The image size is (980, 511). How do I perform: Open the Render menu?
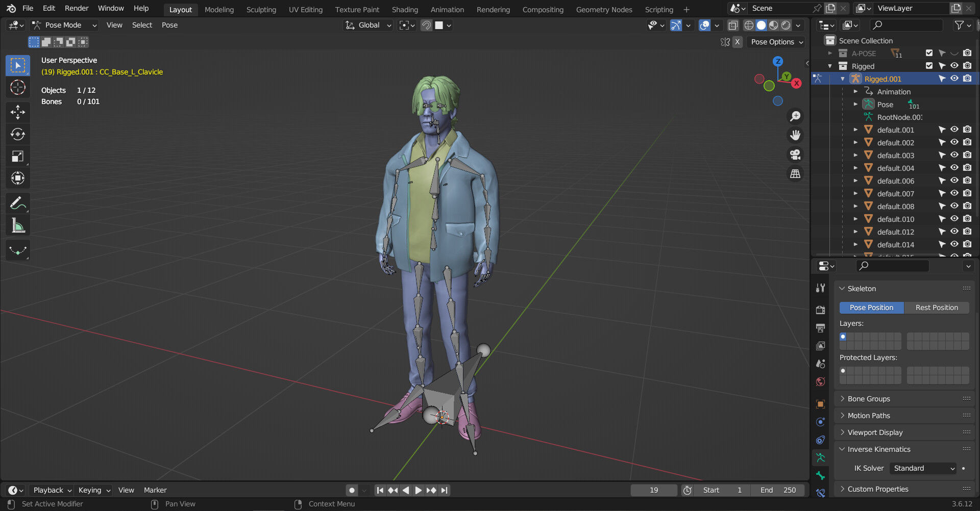77,8
